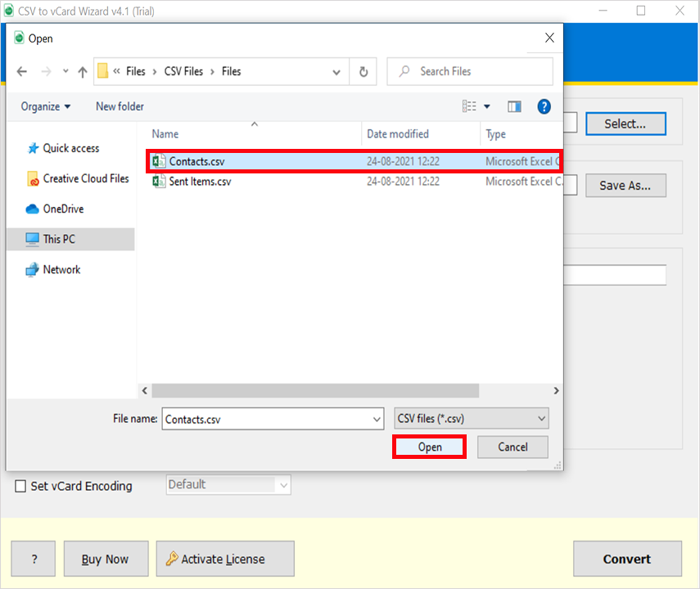Click the horizontal scrollbar right arrow
700x589 pixels.
click(556, 390)
